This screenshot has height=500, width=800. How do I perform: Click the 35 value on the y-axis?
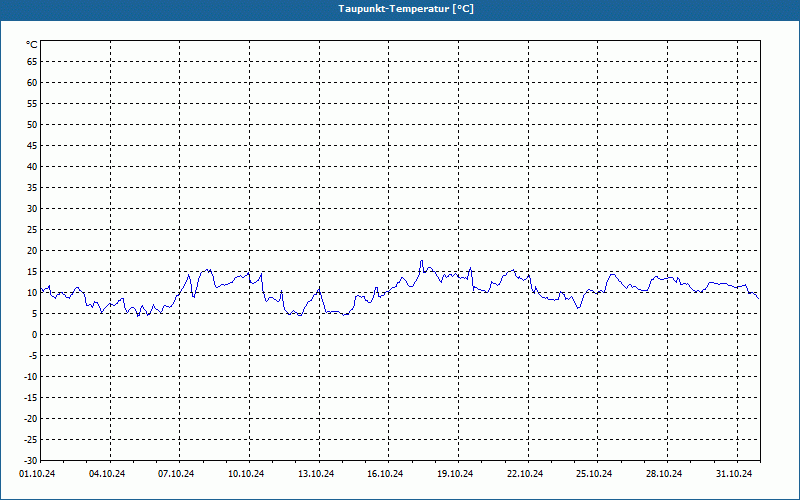pos(32,188)
